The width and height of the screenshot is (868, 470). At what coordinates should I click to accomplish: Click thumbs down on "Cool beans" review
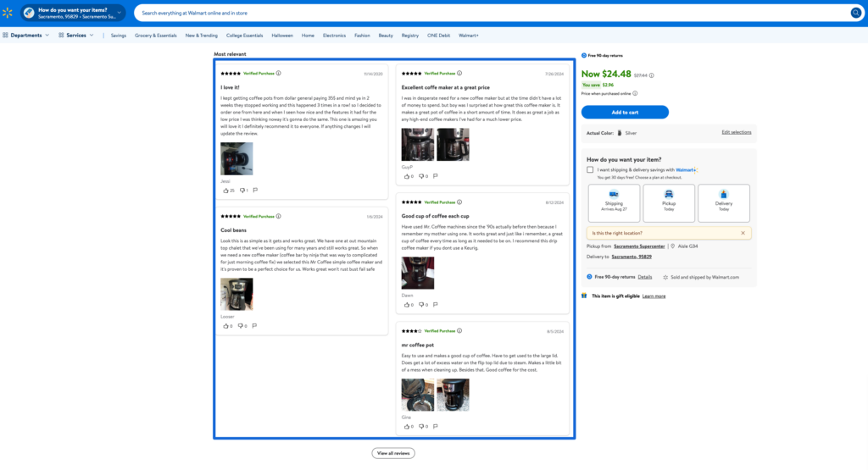[241, 326]
